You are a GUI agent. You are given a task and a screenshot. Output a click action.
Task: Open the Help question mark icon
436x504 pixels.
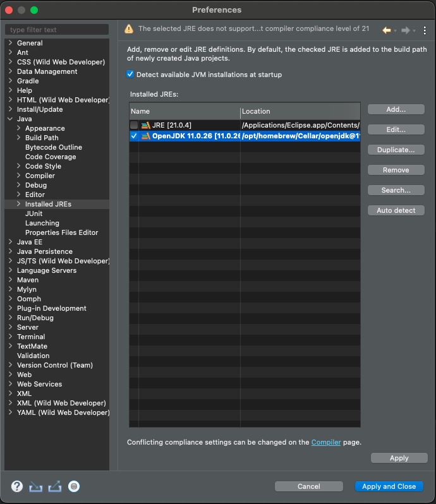[x=17, y=486]
